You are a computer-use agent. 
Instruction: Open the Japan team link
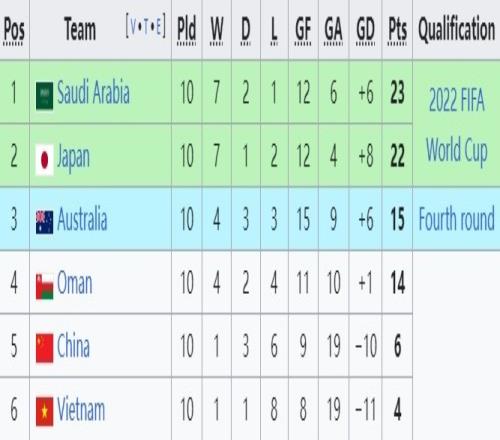(73, 157)
